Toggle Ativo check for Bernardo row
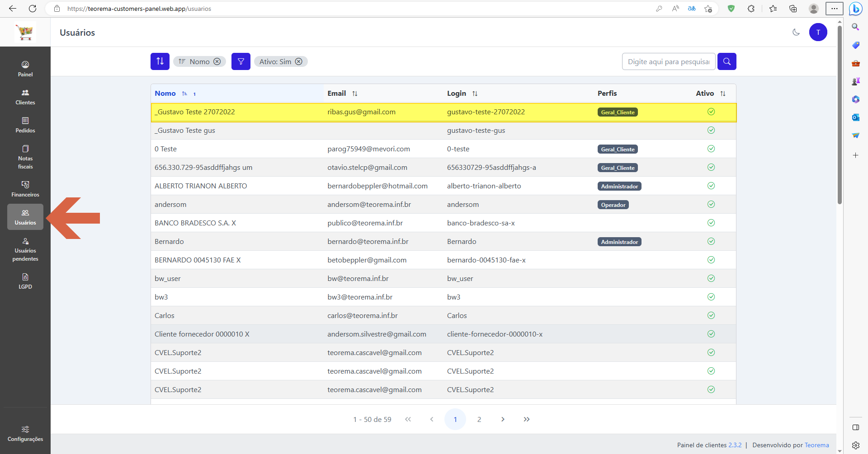The height and width of the screenshot is (454, 868). [x=711, y=241]
